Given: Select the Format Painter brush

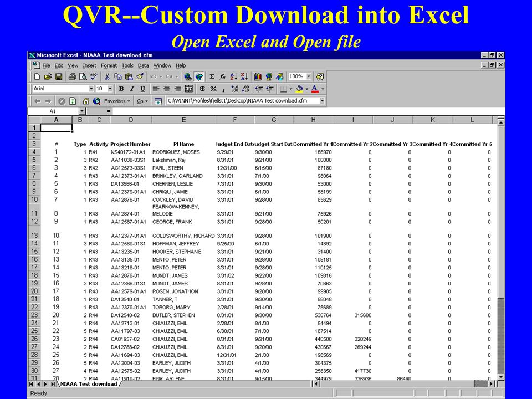Looking at the screenshot, I should [140, 76].
